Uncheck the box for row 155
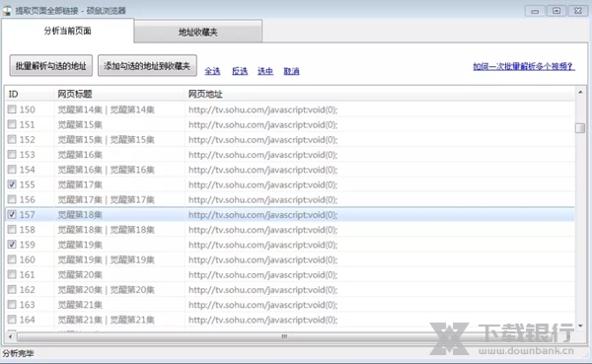The image size is (592, 364). [x=12, y=184]
